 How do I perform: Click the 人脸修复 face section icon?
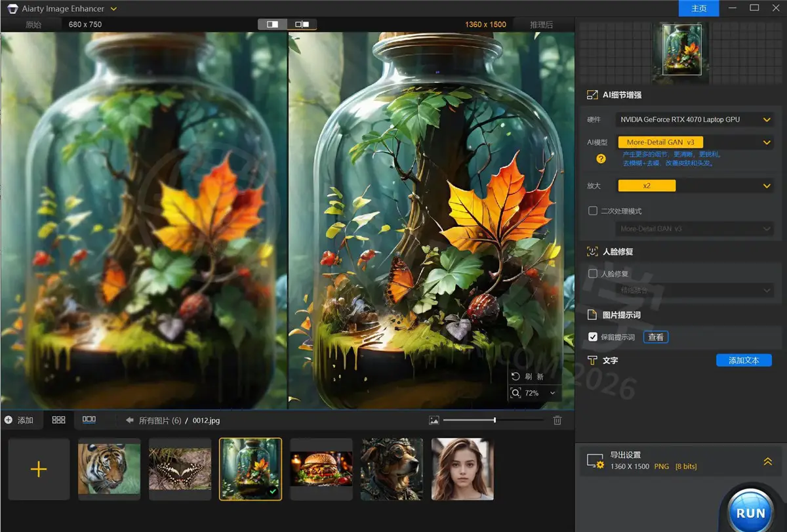click(x=592, y=251)
